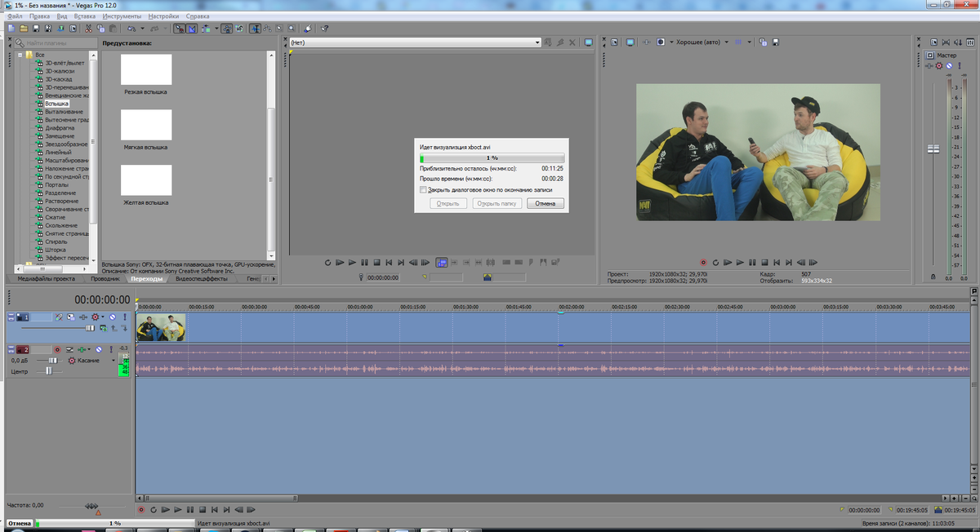Click the record button in timeline transport
Image resolution: width=980 pixels, height=532 pixels.
pos(141,509)
